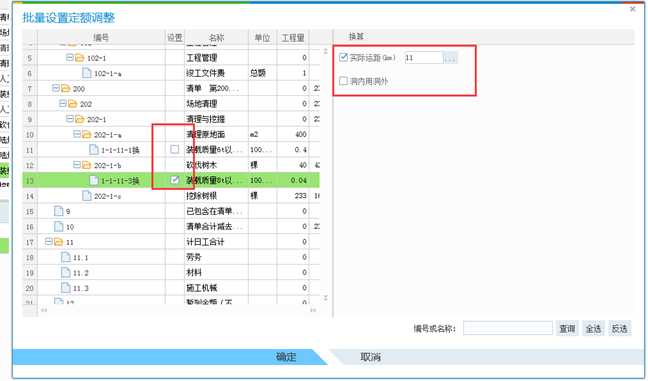Image resolution: width=648 pixels, height=381 pixels.
Task: Click the file icon for item 11.2
Action: [66, 273]
